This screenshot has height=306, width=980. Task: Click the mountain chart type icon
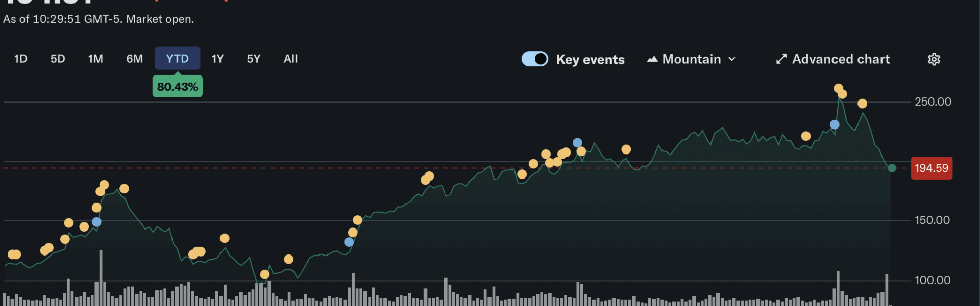point(652,59)
